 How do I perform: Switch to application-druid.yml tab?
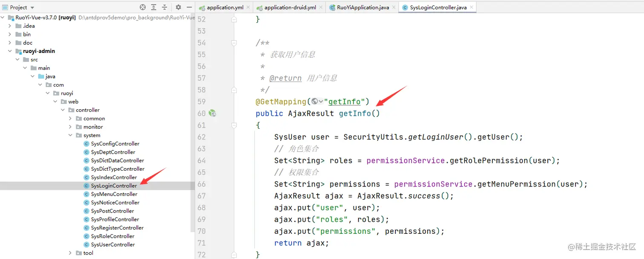[x=290, y=8]
